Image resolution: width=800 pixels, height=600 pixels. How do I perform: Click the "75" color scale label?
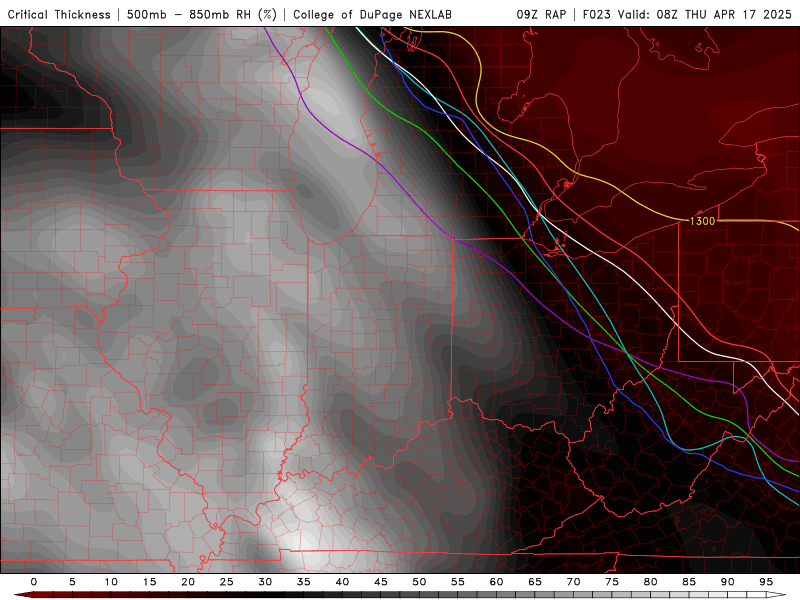tap(612, 582)
